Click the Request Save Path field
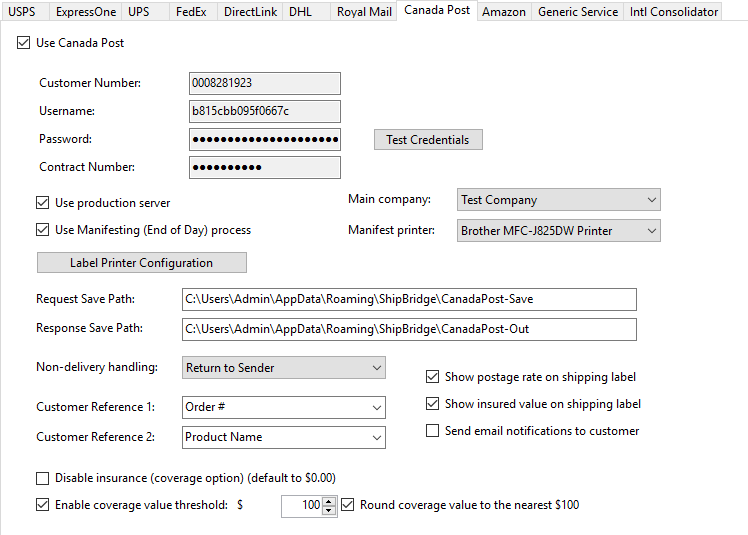This screenshot has height=535, width=748. [x=409, y=300]
